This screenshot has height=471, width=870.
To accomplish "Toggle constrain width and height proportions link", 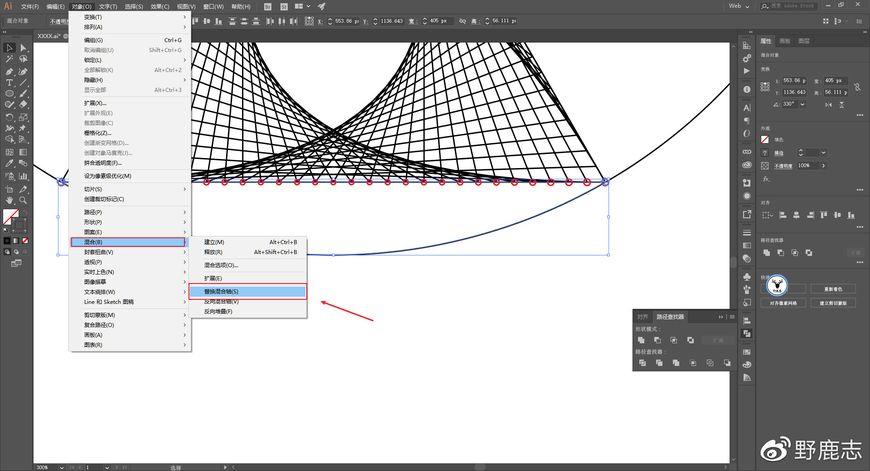I will 857,87.
